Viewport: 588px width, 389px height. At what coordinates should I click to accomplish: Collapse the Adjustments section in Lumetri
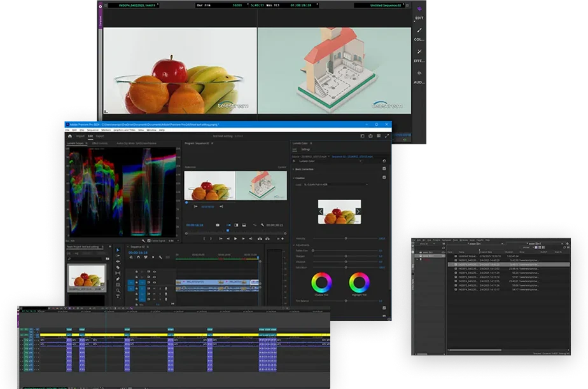(x=293, y=245)
